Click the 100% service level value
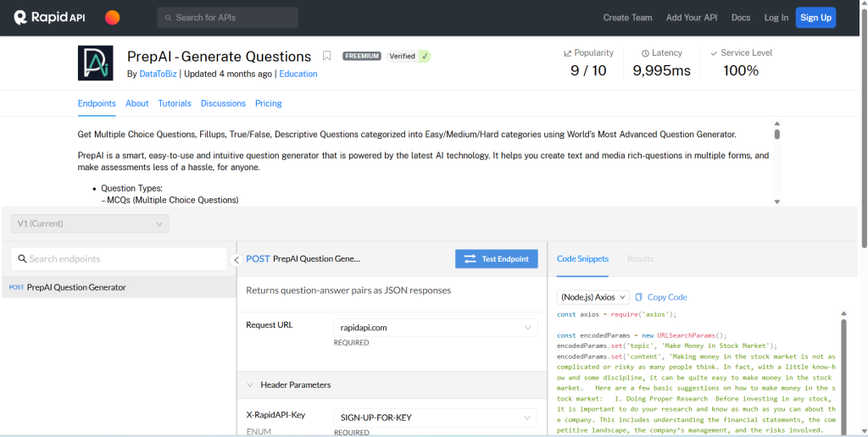Image resolution: width=868 pixels, height=437 pixels. 741,71
